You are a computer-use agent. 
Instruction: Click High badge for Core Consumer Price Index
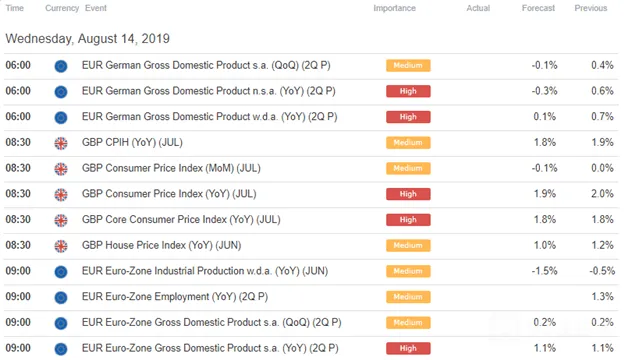pos(408,220)
